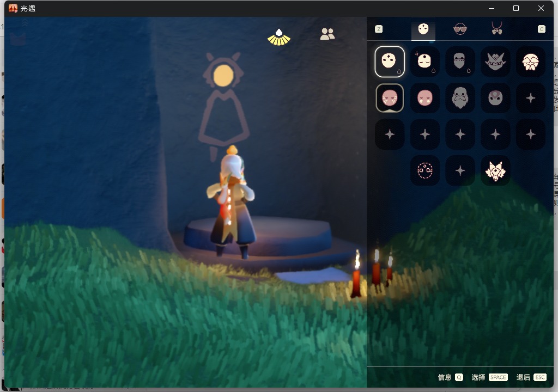Image resolution: width=558 pixels, height=392 pixels.
Task: Close the 光遇 game window
Action: [541, 8]
